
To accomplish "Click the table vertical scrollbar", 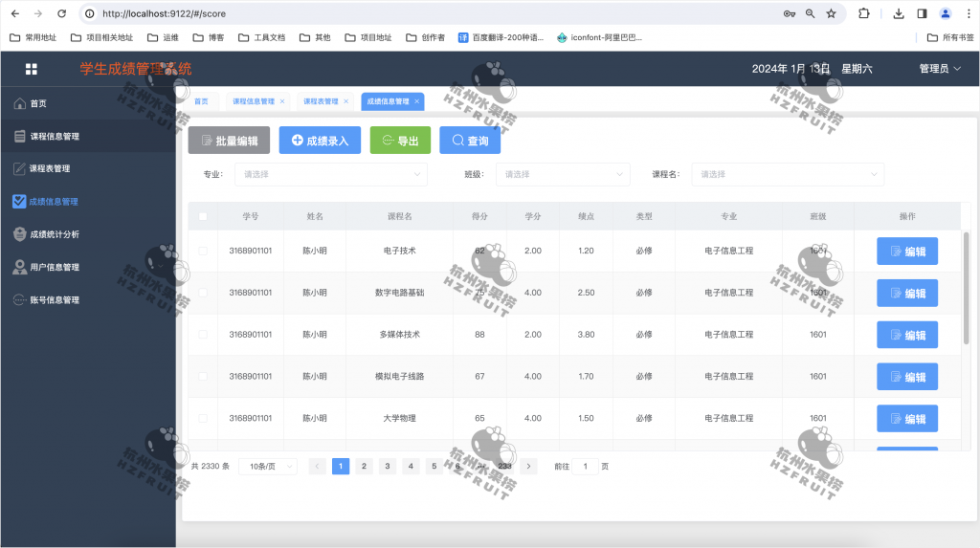I will (x=966, y=288).
